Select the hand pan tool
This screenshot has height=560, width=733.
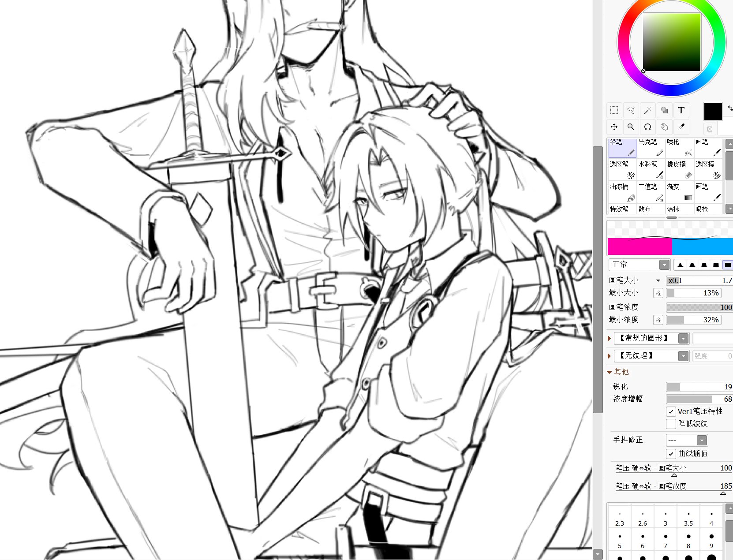click(x=664, y=127)
